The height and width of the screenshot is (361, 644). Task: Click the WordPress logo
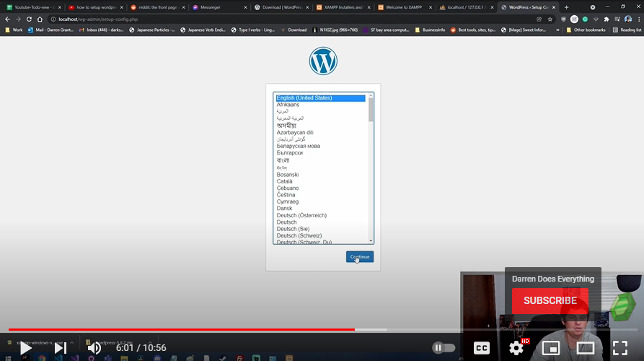point(323,61)
